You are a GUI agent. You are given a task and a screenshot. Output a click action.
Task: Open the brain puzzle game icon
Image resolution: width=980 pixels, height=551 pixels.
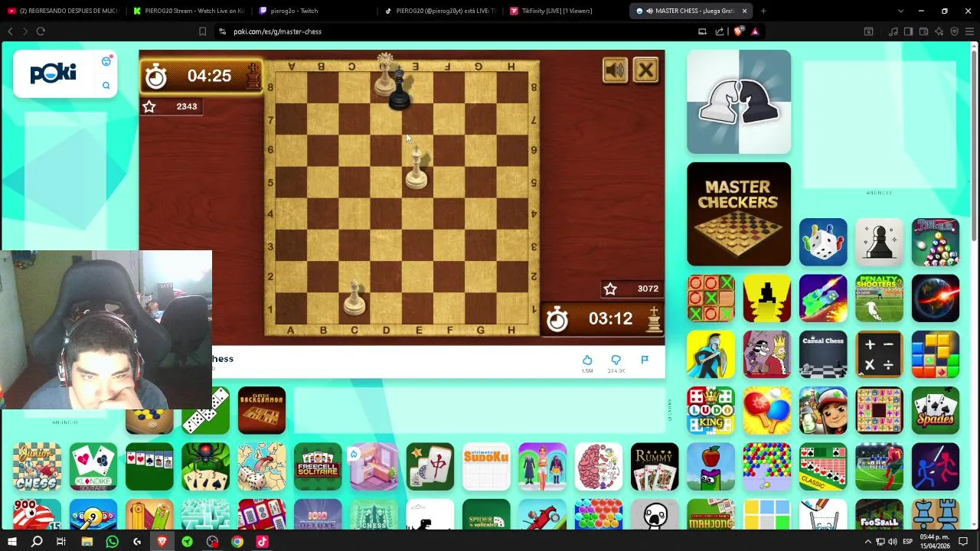coord(599,467)
